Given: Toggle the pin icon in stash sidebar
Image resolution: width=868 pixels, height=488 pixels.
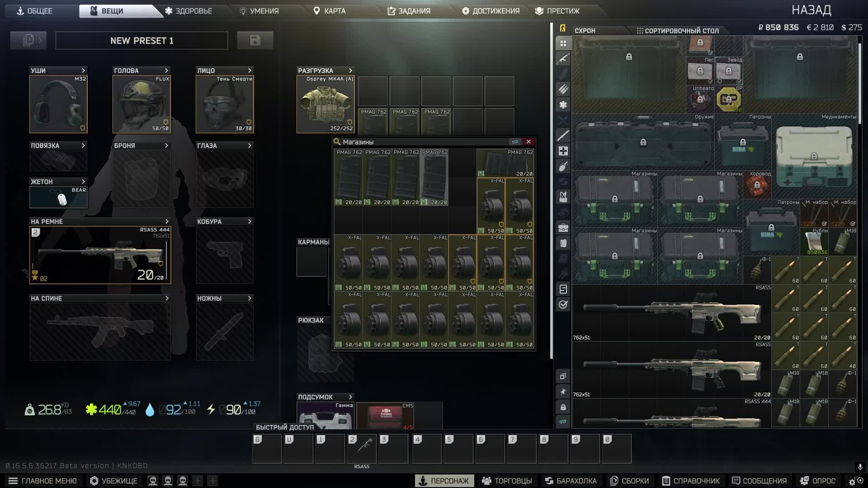Looking at the screenshot, I should click(x=563, y=392).
